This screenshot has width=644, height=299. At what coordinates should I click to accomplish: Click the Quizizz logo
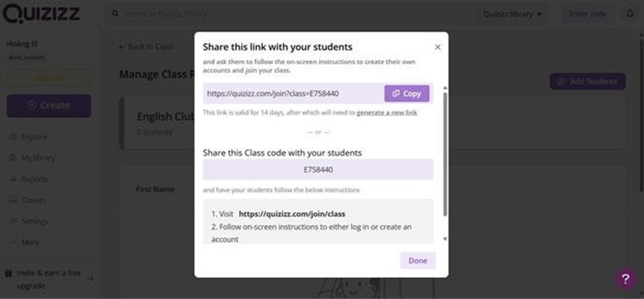click(x=44, y=13)
